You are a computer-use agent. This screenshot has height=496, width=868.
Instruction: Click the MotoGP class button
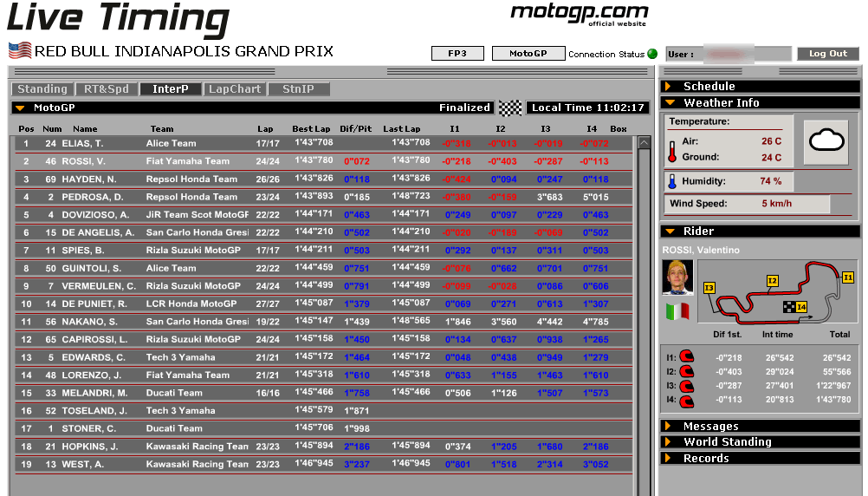tap(528, 53)
